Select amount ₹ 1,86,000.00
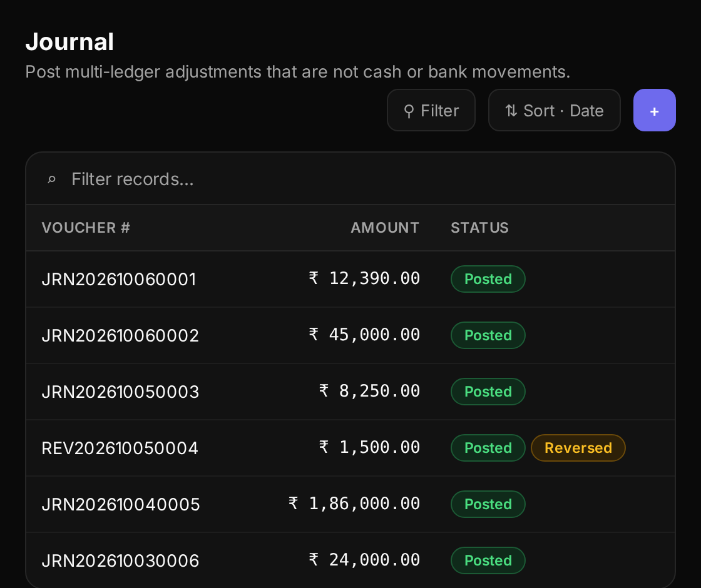701x588 pixels. (354, 504)
